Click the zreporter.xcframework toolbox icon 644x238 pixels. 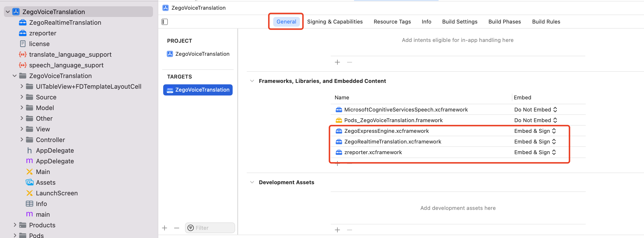(339, 152)
